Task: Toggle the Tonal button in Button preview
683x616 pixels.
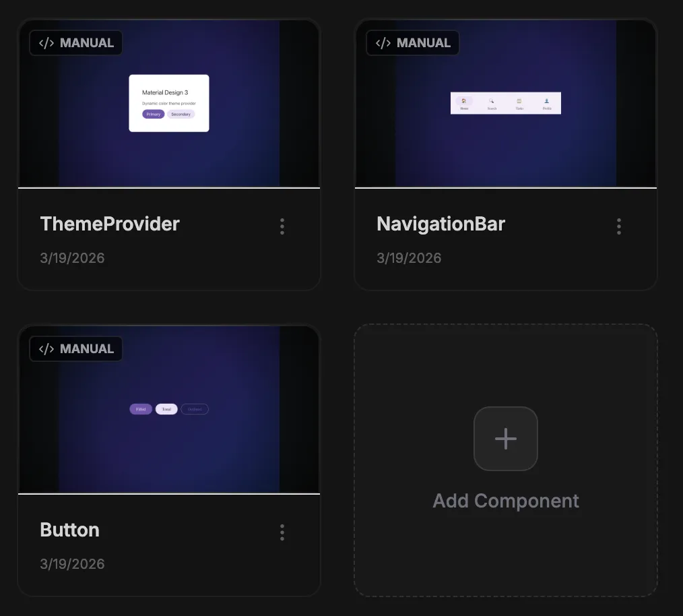Action: tap(166, 408)
